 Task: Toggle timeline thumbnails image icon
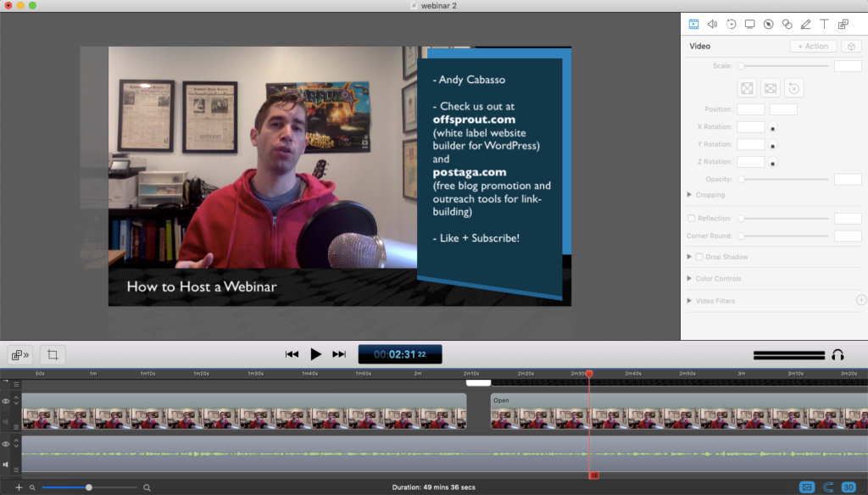(x=807, y=487)
